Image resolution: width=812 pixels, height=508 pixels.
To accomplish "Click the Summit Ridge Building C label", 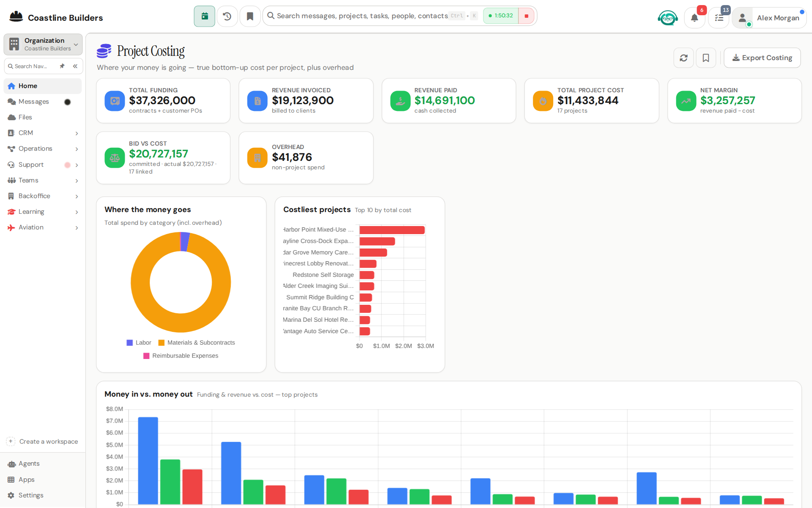I will tap(320, 297).
